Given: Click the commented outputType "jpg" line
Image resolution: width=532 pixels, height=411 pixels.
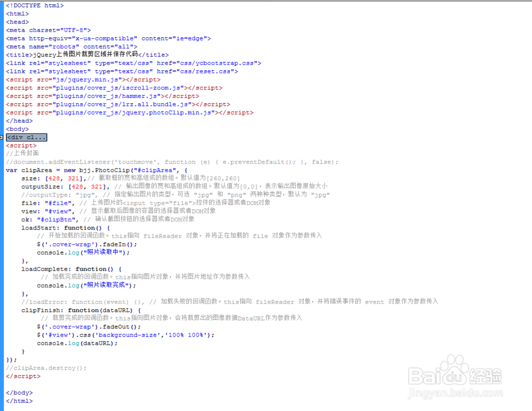Looking at the screenshot, I should (x=176, y=195).
